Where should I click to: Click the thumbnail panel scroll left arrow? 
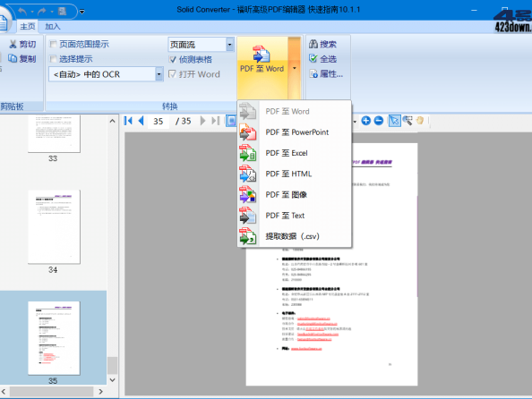(4, 392)
